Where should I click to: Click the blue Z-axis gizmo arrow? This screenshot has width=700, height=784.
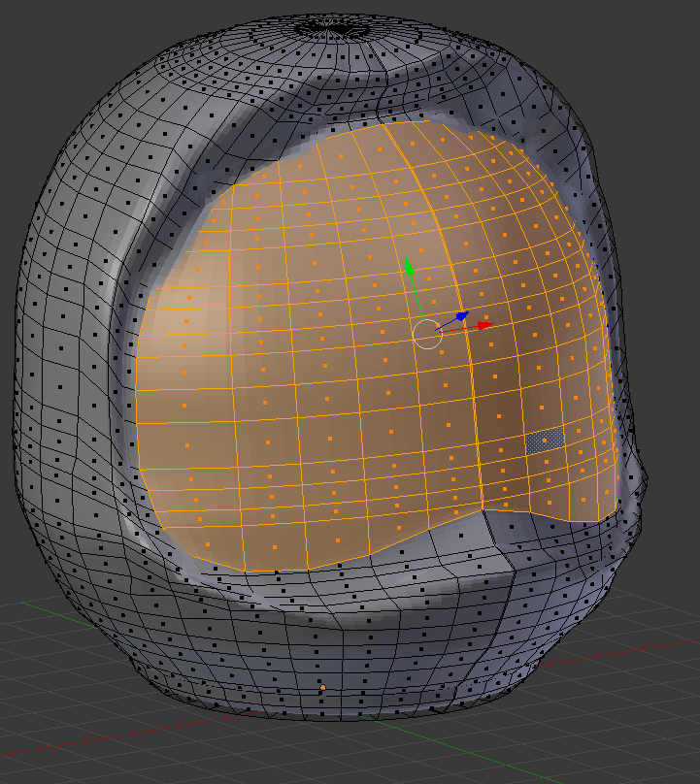tap(462, 316)
